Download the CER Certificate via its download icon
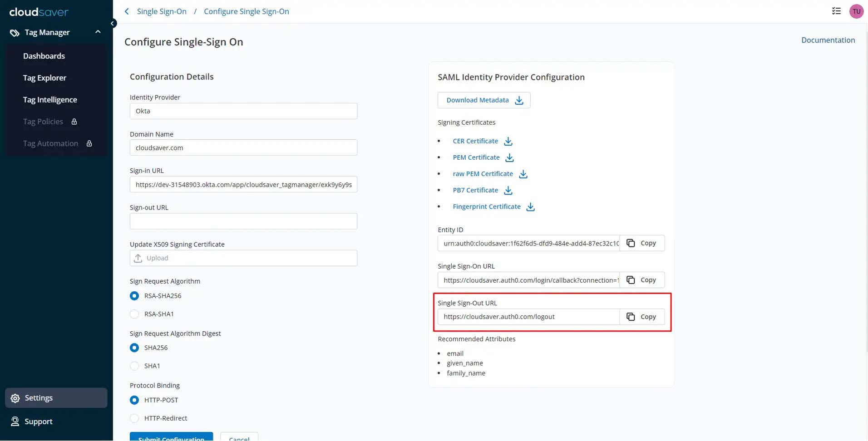 pyautogui.click(x=508, y=142)
